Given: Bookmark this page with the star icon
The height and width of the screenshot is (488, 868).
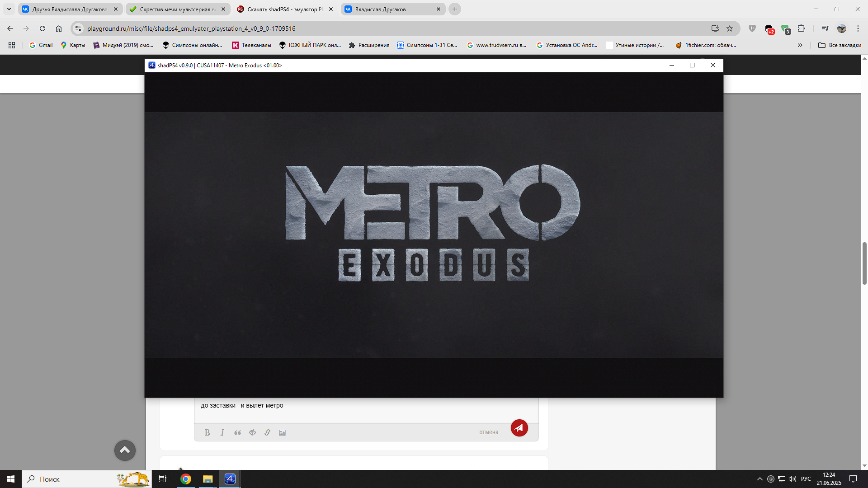Looking at the screenshot, I should (x=730, y=28).
